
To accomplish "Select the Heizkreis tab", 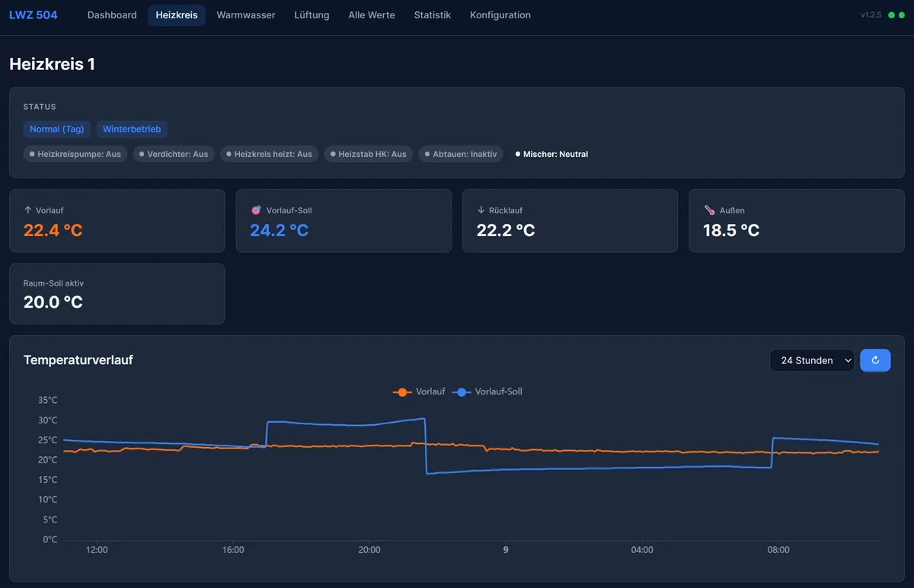I will (177, 15).
